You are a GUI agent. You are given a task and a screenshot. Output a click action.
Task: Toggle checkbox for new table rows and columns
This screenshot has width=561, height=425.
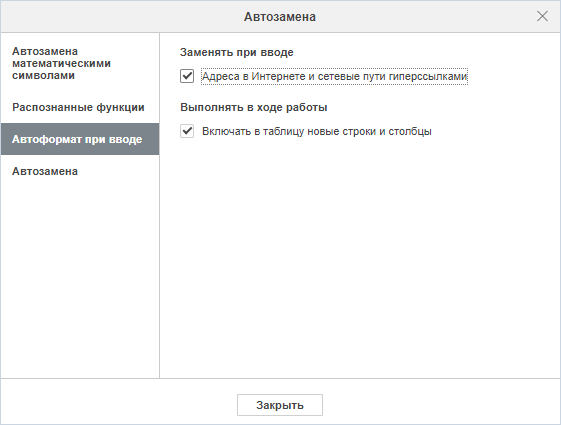[x=187, y=131]
